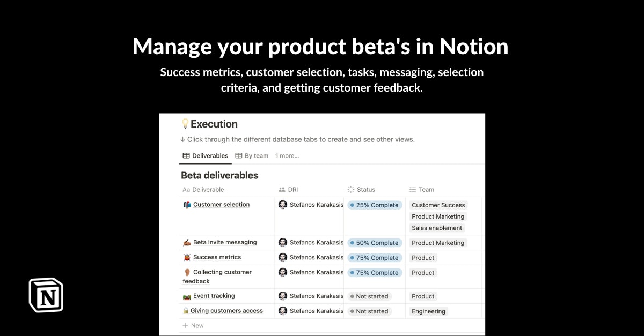Viewport: 644px width, 336px height.
Task: Click the Engineering team tag
Action: pyautogui.click(x=428, y=311)
